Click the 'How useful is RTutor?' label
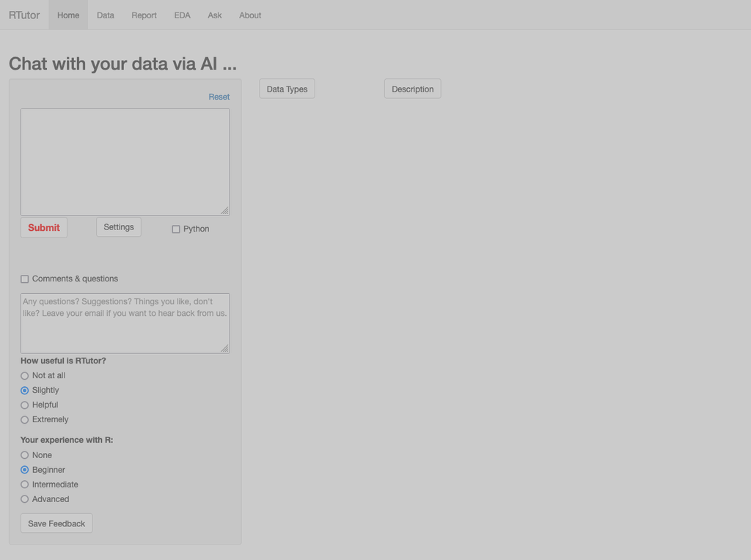The width and height of the screenshot is (751, 560). 63,361
